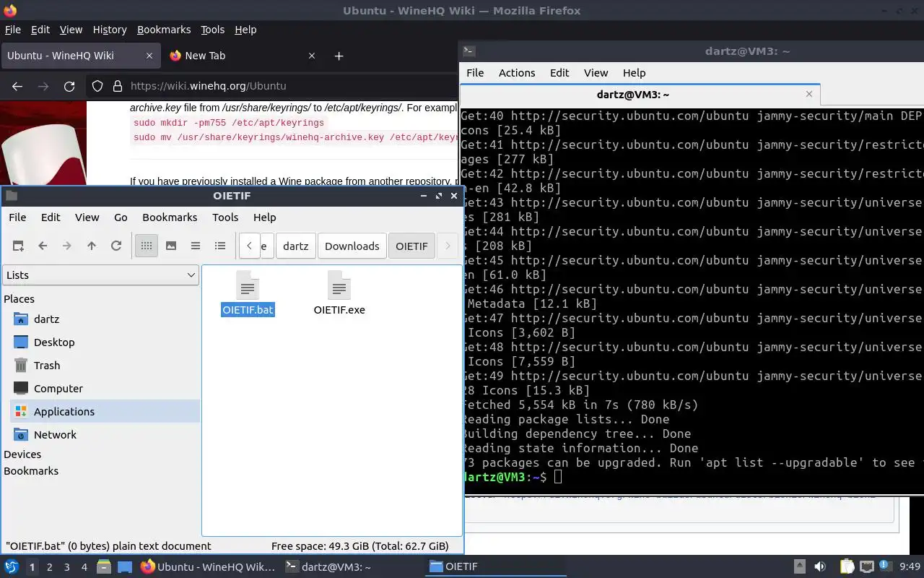Image resolution: width=924 pixels, height=578 pixels.
Task: Open the Firefox History menu
Action: coord(110,30)
